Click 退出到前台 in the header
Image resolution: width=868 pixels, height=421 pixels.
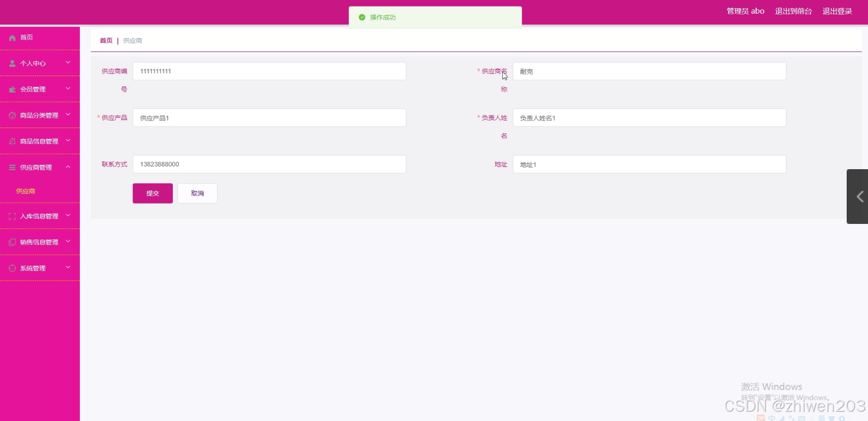click(794, 11)
